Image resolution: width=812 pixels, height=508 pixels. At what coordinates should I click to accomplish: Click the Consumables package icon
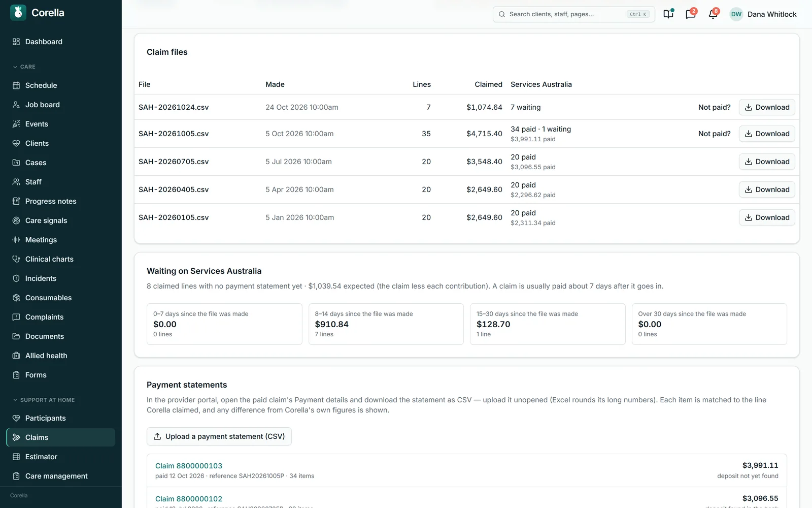[16, 298]
